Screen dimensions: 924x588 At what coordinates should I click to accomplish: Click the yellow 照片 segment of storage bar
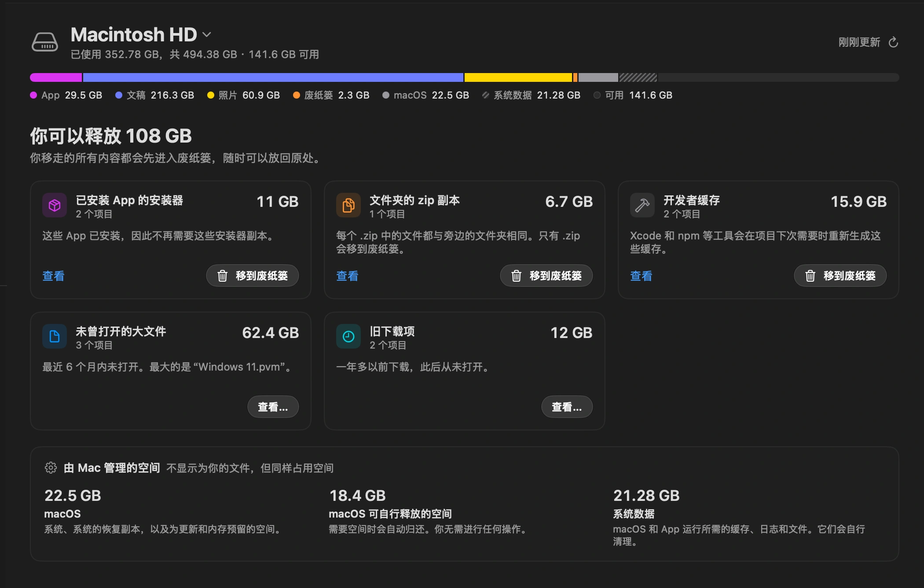click(518, 77)
